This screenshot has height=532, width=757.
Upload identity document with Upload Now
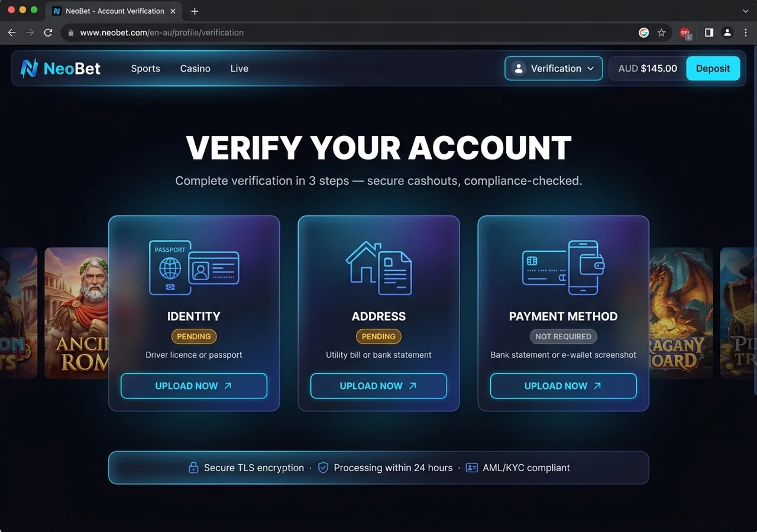click(x=194, y=386)
